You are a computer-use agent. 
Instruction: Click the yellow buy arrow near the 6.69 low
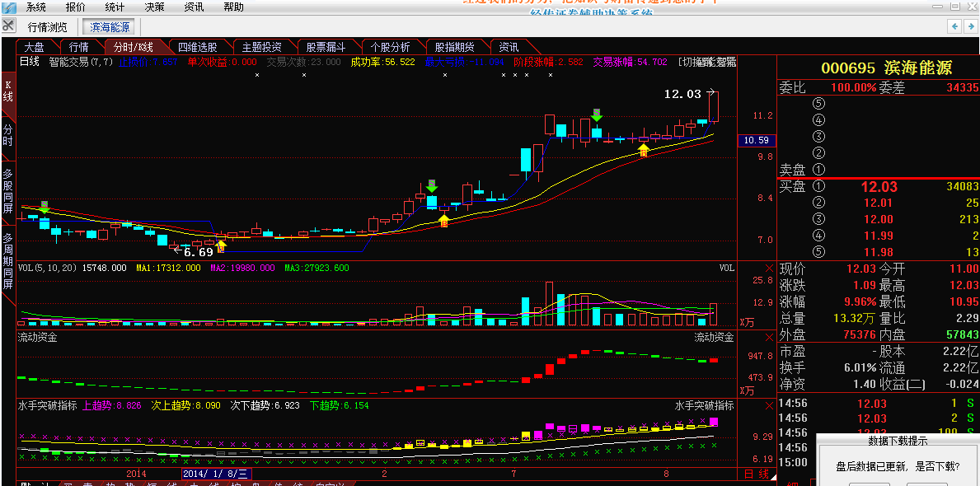[221, 245]
